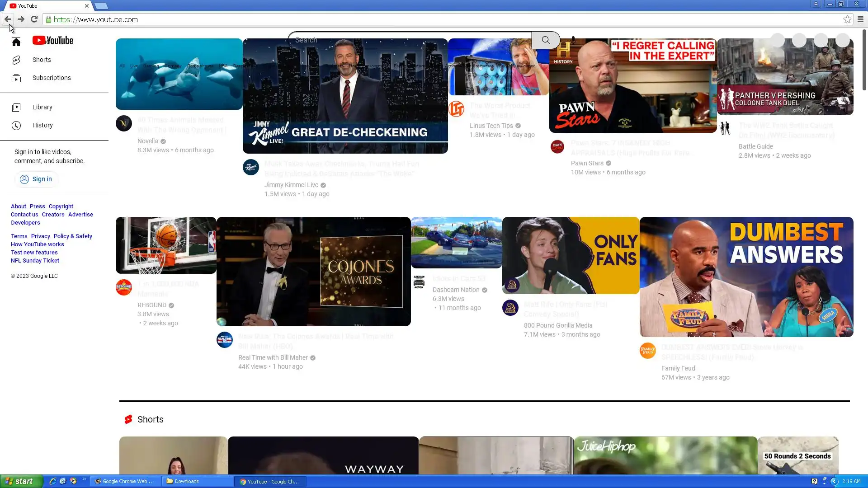Open the Test new features link
This screenshot has height=488, width=868.
tap(34, 253)
